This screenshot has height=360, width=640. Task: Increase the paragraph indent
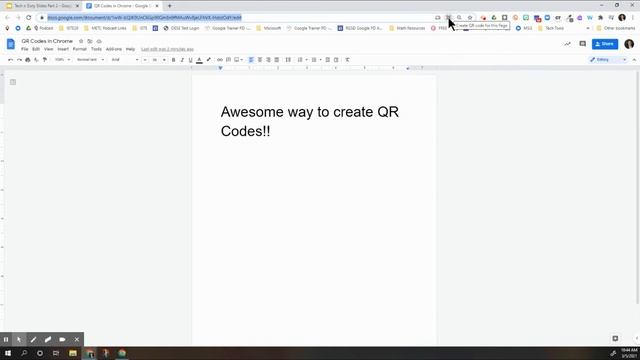(336, 60)
